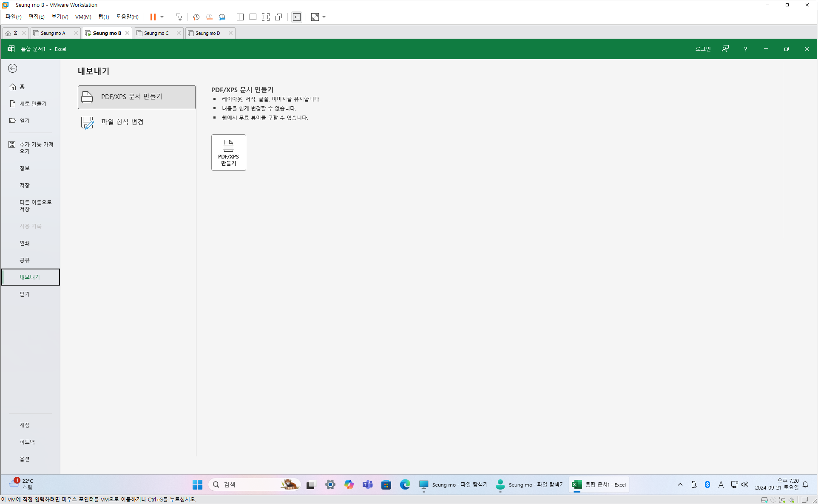This screenshot has width=818, height=504.
Task: Switch to the Seung mo C tab
Action: coord(156,33)
